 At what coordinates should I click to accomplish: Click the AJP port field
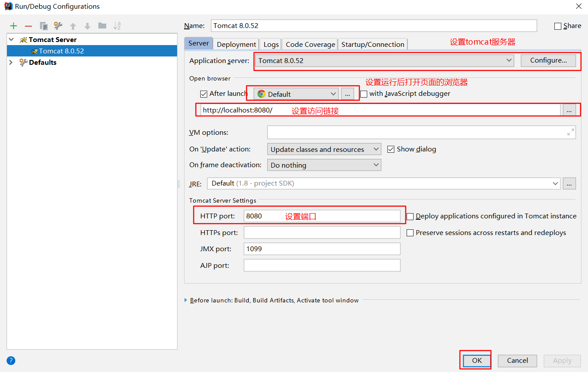coord(322,265)
